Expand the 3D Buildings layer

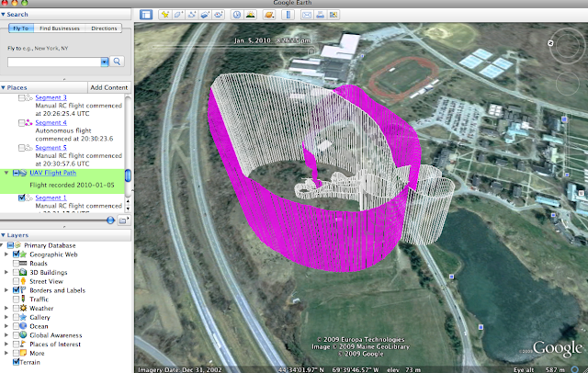coord(6,272)
